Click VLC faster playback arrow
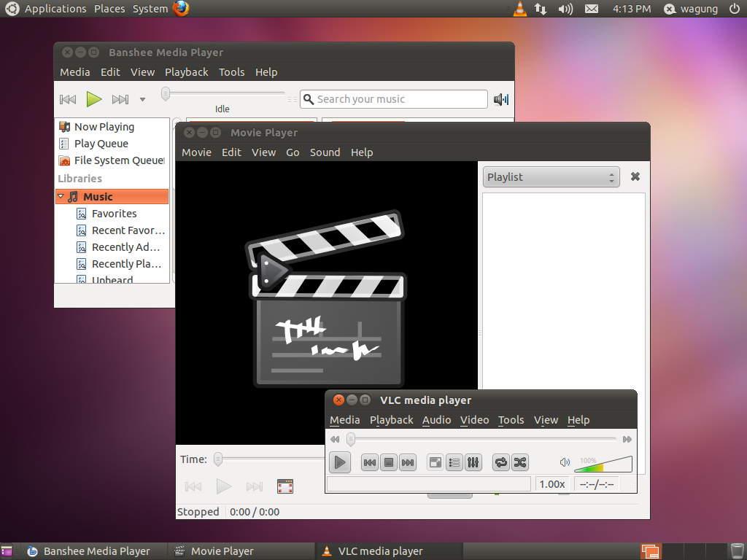Image resolution: width=747 pixels, height=560 pixels. (627, 439)
